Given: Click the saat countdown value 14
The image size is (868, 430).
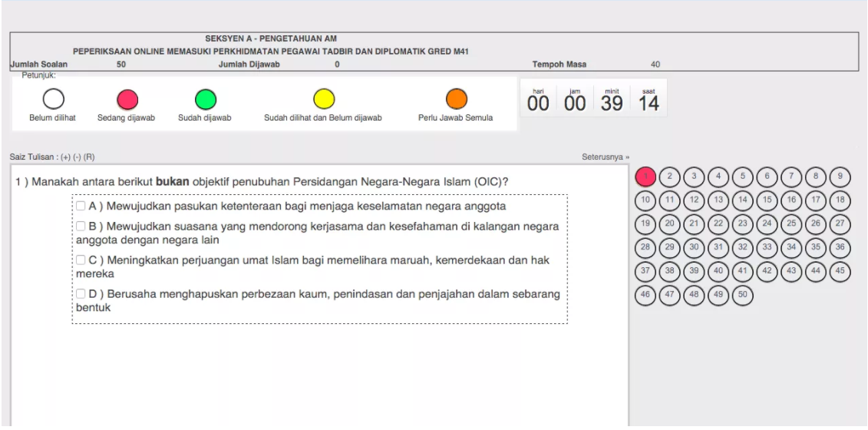Looking at the screenshot, I should (649, 104).
